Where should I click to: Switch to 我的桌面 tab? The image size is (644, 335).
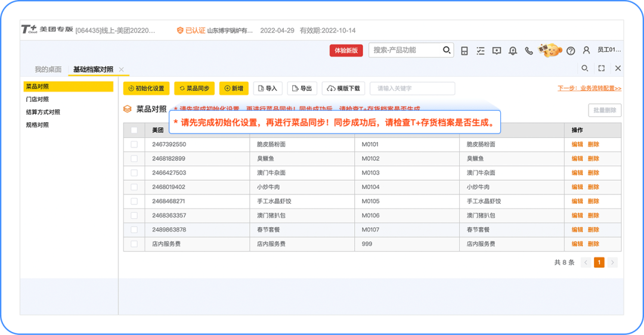click(x=48, y=69)
